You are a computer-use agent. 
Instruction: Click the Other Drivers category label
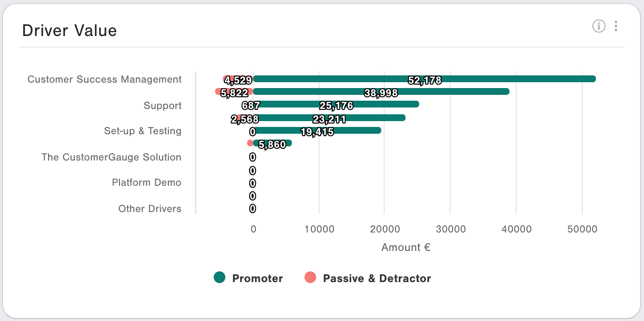[x=150, y=209]
